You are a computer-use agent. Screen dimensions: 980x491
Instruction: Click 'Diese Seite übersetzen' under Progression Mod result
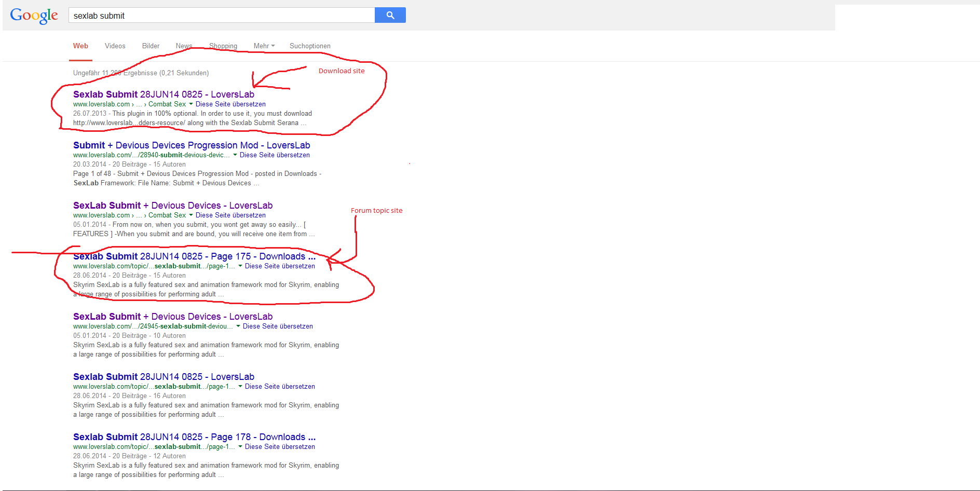275,155
